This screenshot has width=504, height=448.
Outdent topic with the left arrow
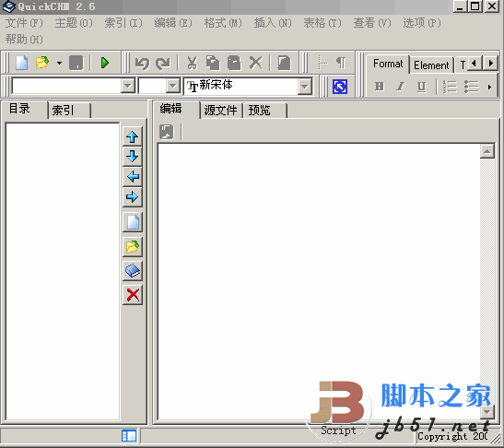tap(133, 177)
